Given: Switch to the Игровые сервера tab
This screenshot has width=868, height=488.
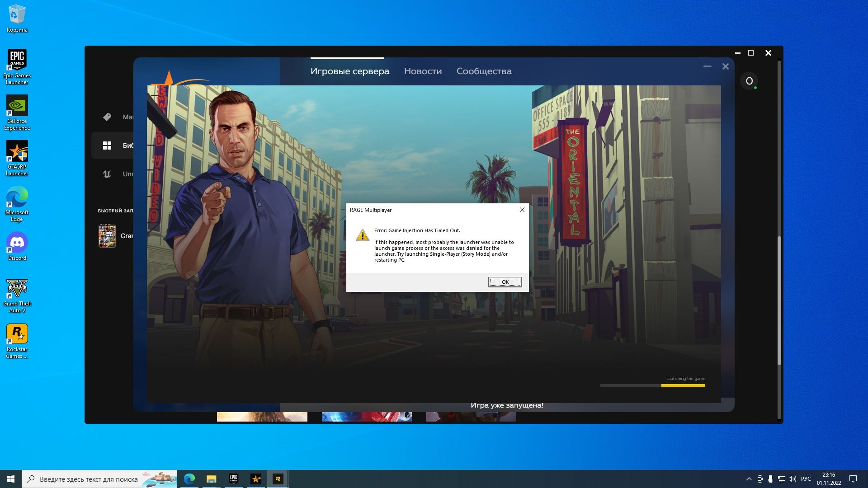Looking at the screenshot, I should [x=349, y=71].
